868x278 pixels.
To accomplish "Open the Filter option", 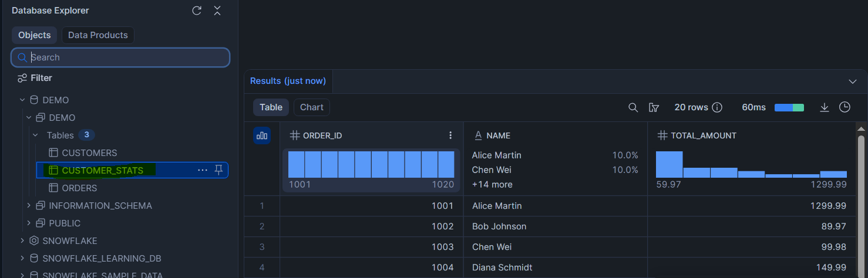I will (x=35, y=78).
